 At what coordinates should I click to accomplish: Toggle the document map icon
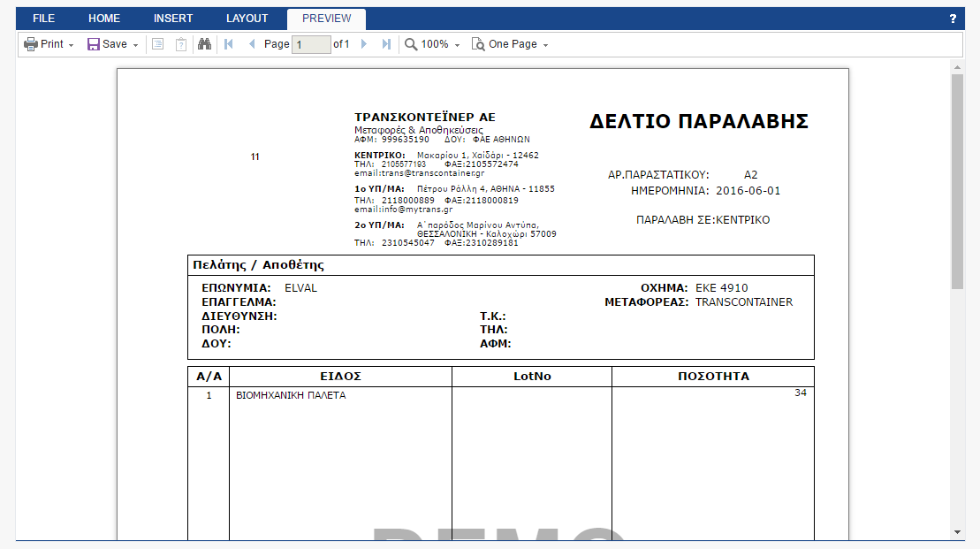coord(158,44)
